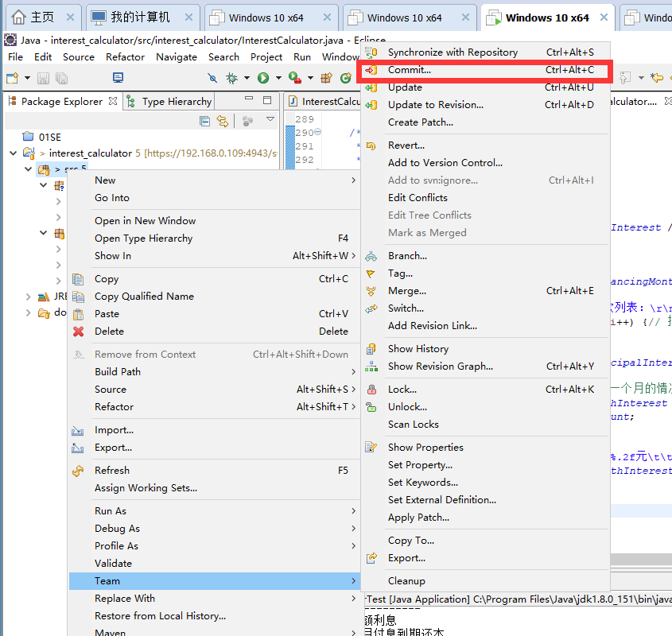Open the Project menu
Image resolution: width=672 pixels, height=636 pixels.
pyautogui.click(x=266, y=57)
